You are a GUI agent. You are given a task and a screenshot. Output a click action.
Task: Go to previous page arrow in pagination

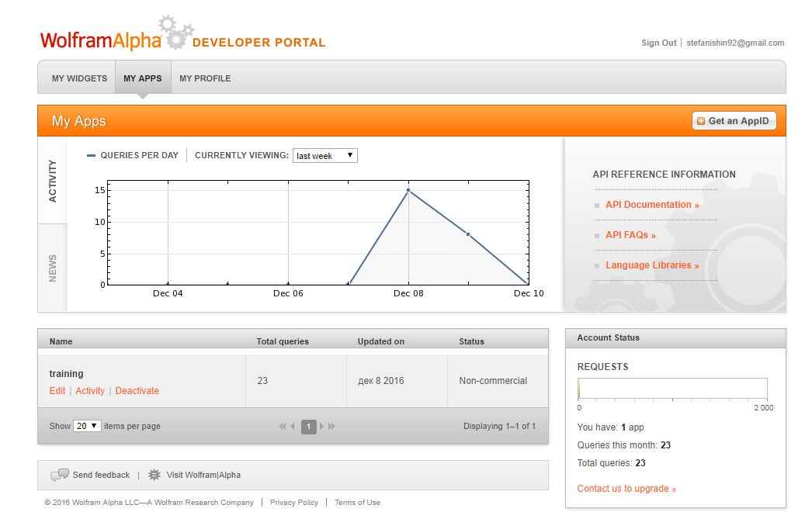click(293, 426)
